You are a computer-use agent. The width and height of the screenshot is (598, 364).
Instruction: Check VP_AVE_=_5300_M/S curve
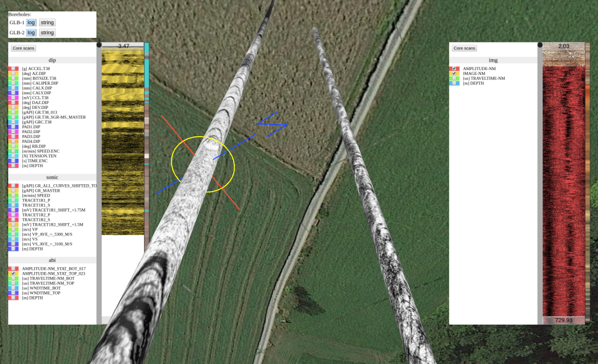coord(14,234)
